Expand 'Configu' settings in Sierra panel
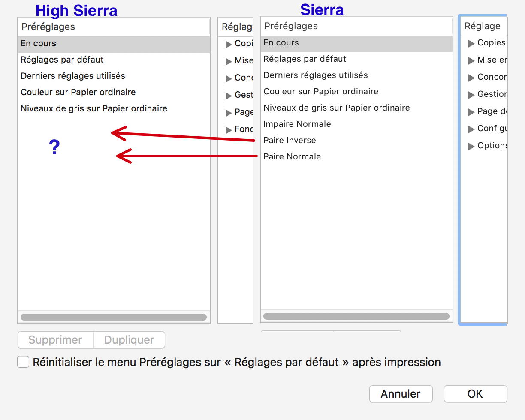This screenshot has height=420, width=525. coord(471,129)
